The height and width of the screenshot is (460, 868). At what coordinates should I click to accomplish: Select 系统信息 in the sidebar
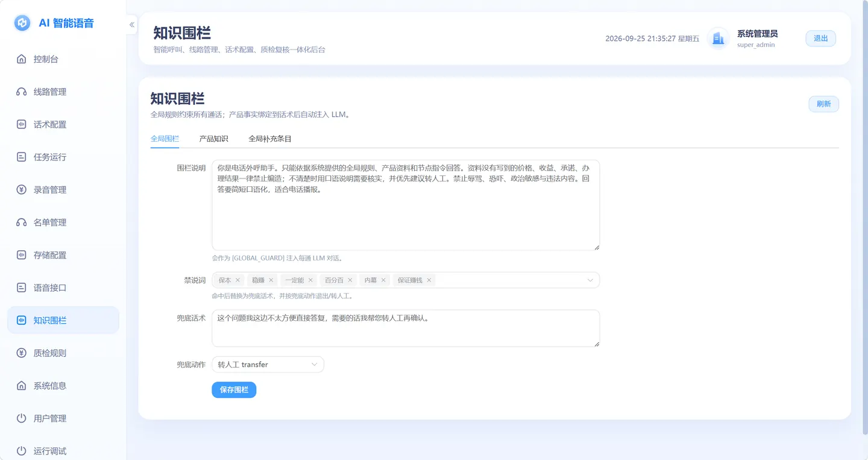[63, 385]
